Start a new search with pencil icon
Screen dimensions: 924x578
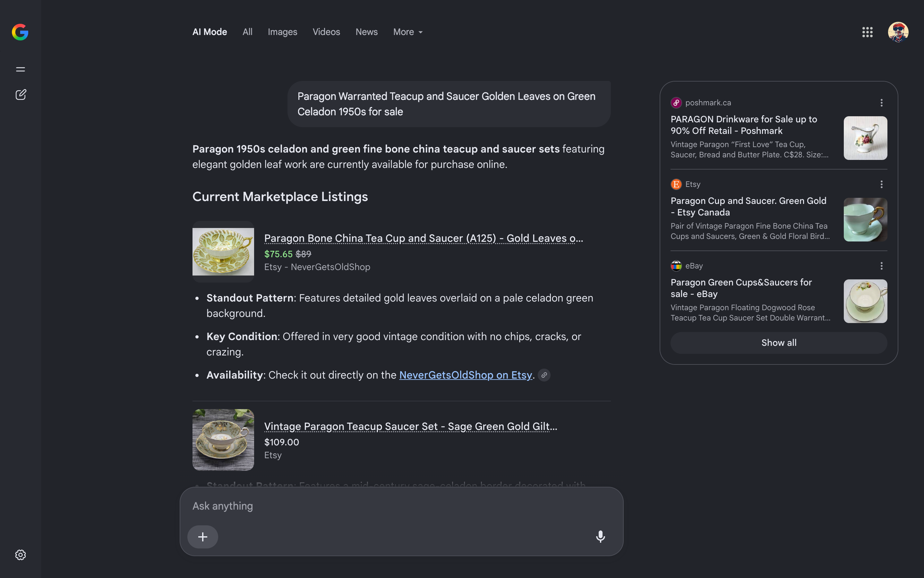point(21,95)
